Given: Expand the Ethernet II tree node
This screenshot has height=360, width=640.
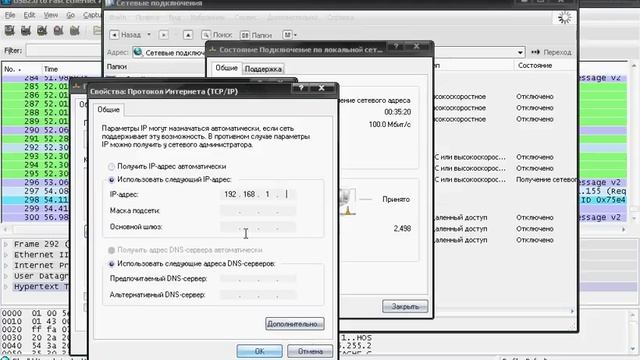Looking at the screenshot, I should click(x=6, y=255).
